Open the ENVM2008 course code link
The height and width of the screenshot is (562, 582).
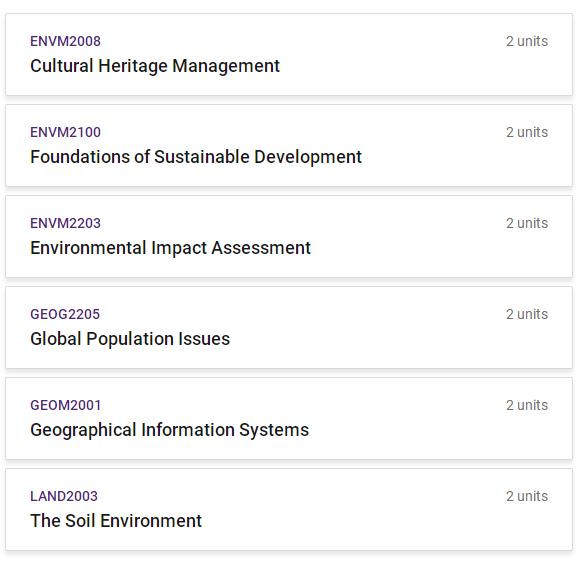coord(65,41)
